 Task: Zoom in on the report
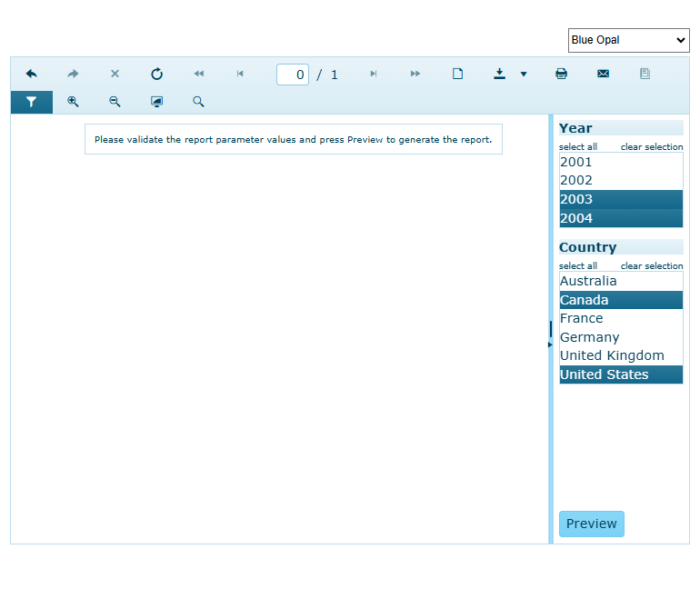pyautogui.click(x=74, y=102)
